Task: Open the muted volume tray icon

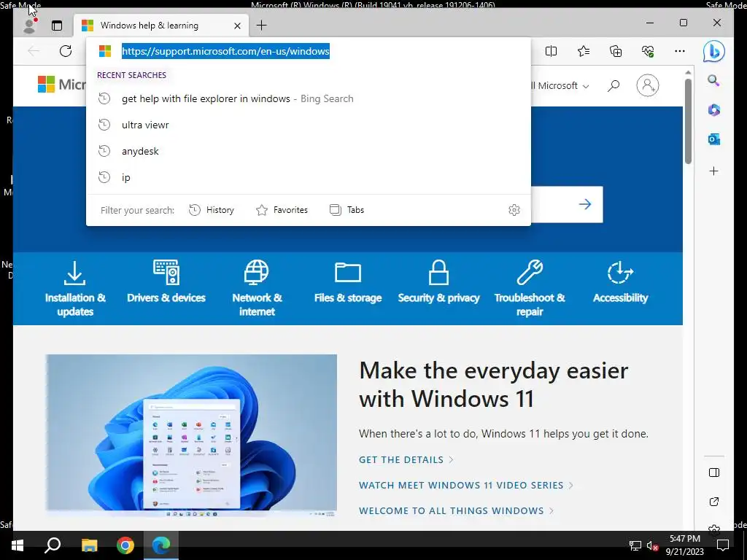Action: point(652,545)
